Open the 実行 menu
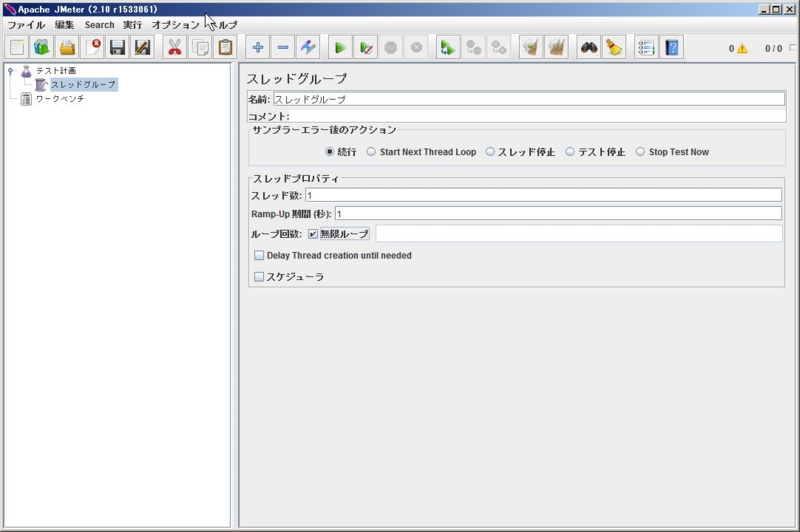Image resolution: width=800 pixels, height=532 pixels. 132,24
